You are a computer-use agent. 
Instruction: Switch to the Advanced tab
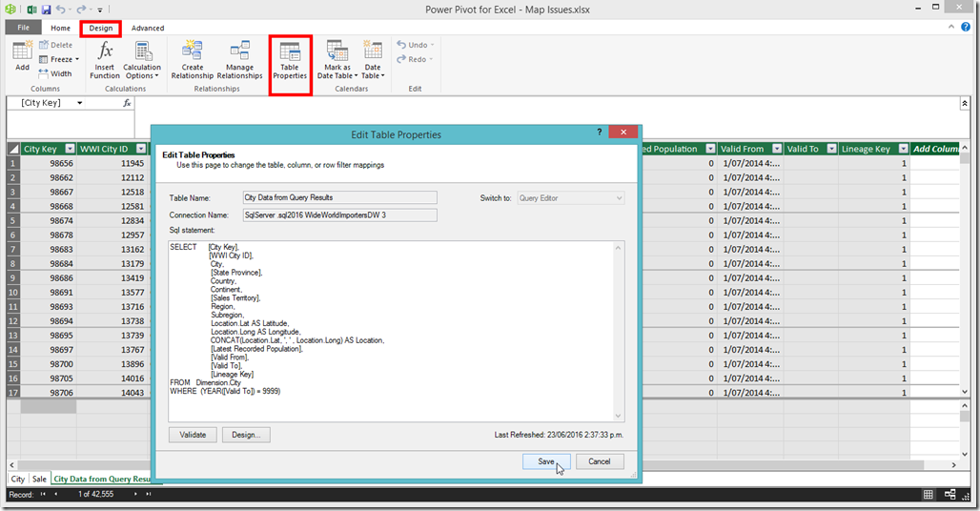tap(148, 28)
